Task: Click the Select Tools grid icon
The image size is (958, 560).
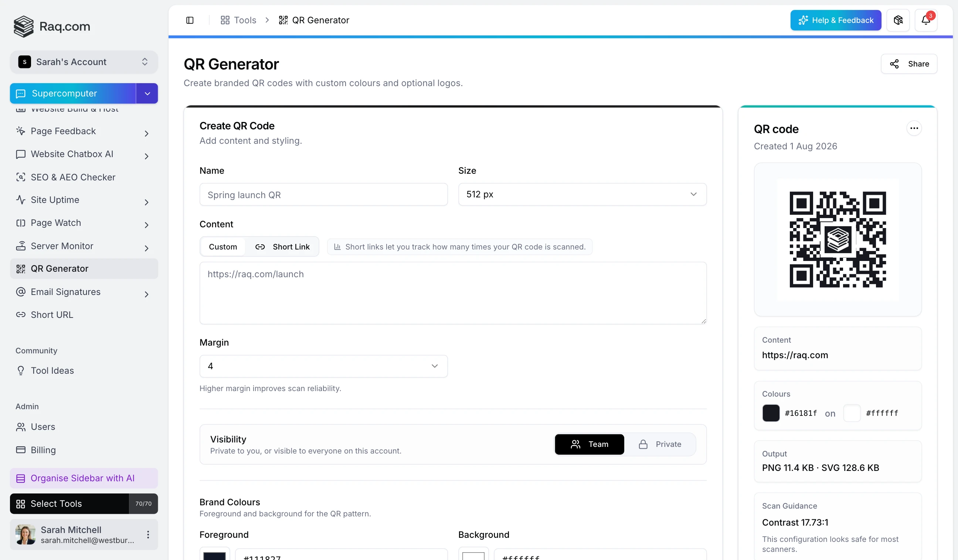Action: tap(21, 504)
